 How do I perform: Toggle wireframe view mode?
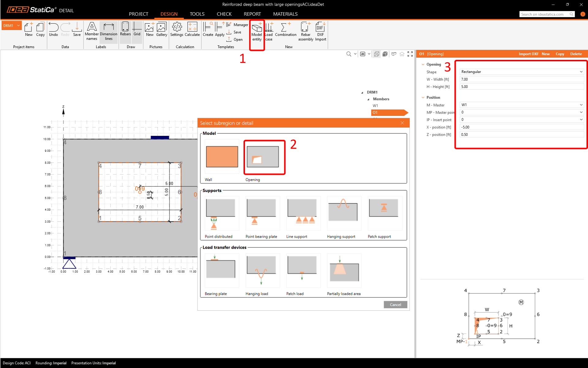pyautogui.click(x=377, y=54)
